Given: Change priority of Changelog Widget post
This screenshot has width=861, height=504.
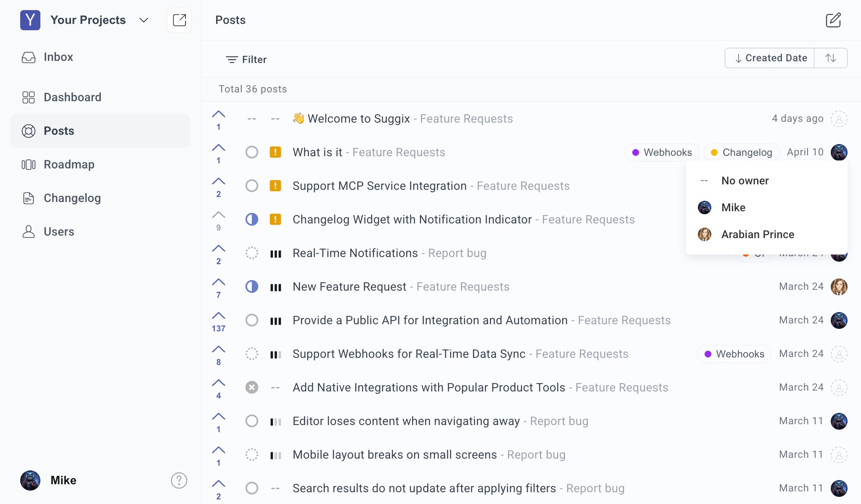Looking at the screenshot, I should click(275, 219).
